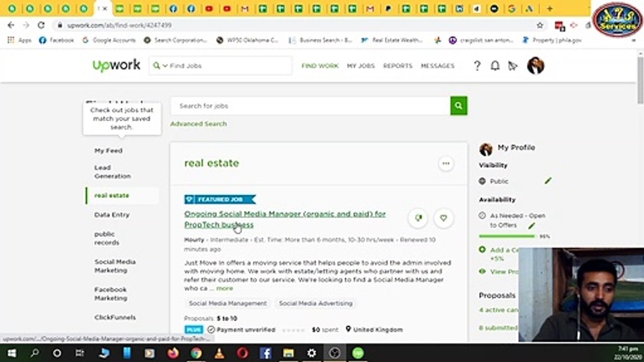This screenshot has width=644, height=362.
Task: Dislike the Social Media Manager job
Action: [x=418, y=218]
